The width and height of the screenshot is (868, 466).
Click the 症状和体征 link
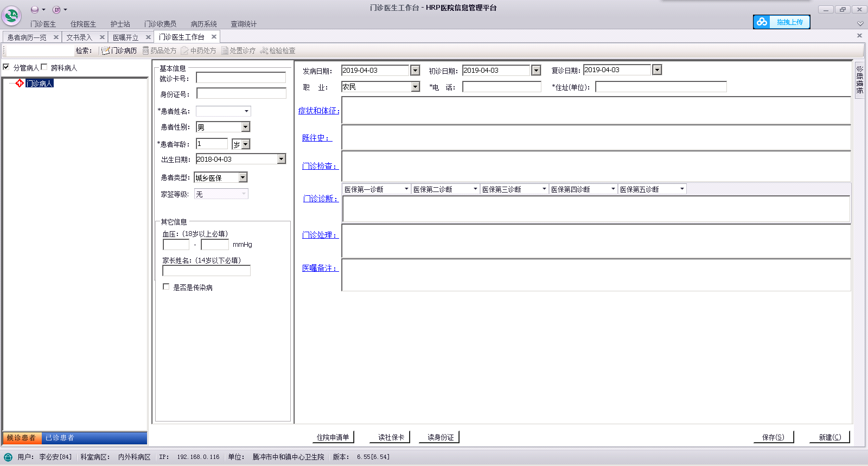(319, 111)
